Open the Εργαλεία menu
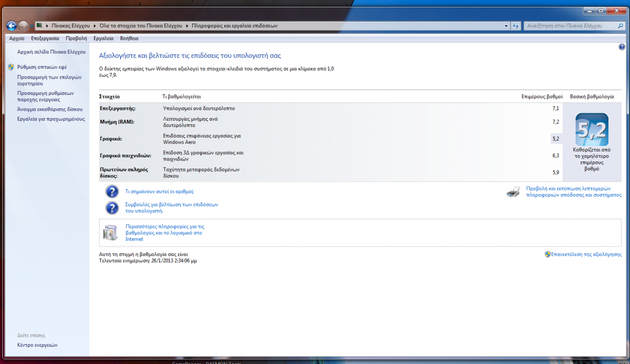This screenshot has height=364, width=630. [x=103, y=38]
